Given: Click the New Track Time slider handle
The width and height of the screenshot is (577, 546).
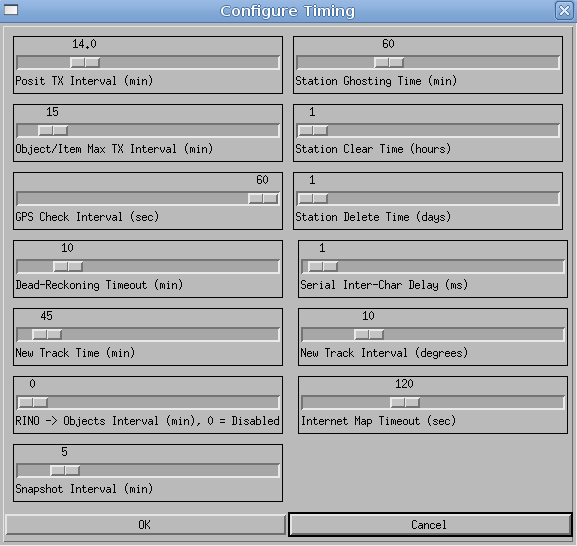Looking at the screenshot, I should 47,334.
